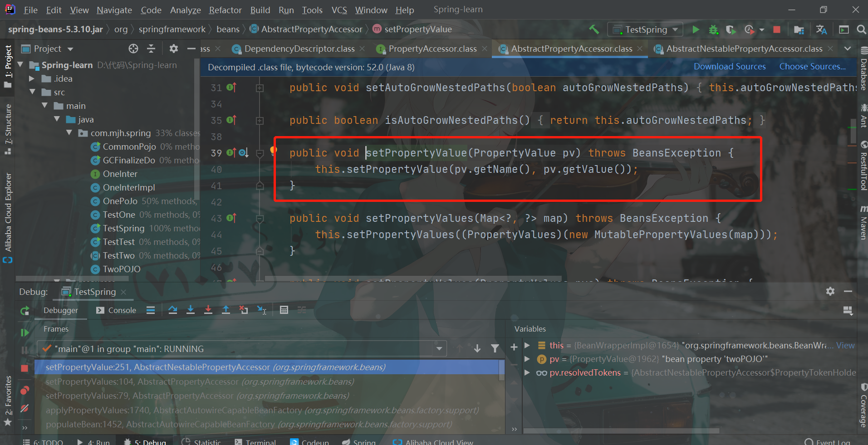The image size is (868, 445).
Task: Toggle the intention lightbulb on line 39
Action: tap(274, 150)
